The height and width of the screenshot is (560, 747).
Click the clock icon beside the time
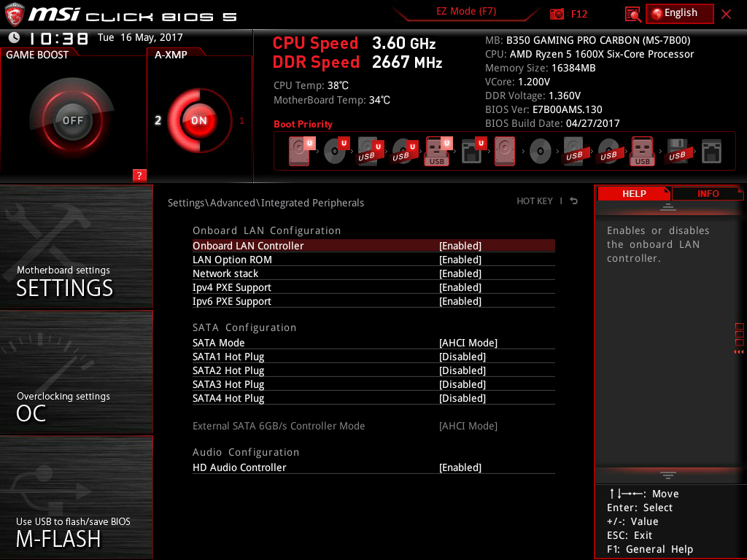[15, 37]
